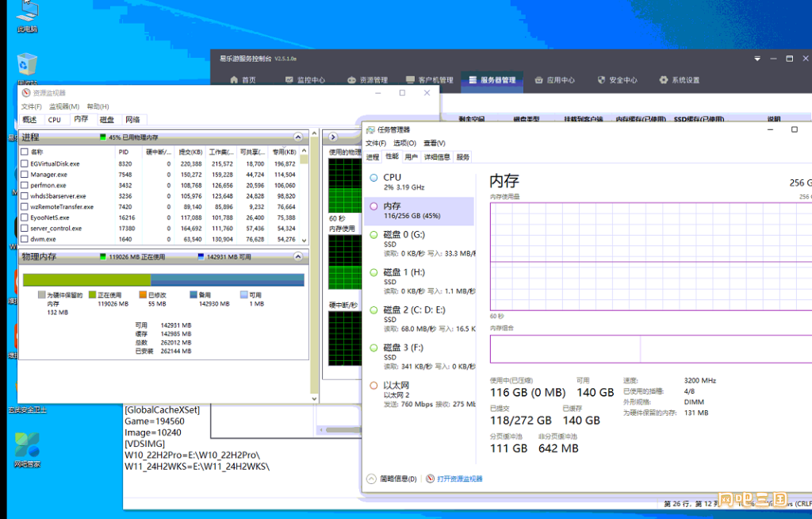Switch to the CPU tab in Resource Monitor

[x=55, y=120]
